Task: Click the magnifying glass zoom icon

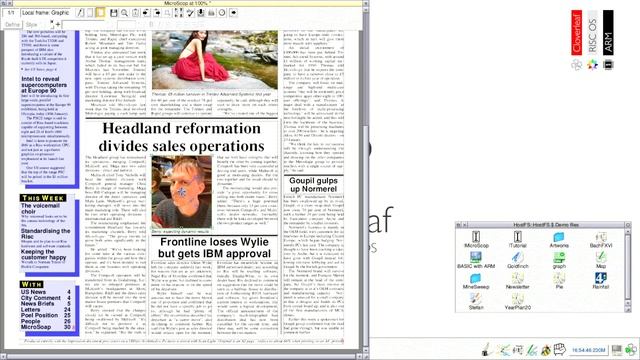Action: [x=124, y=13]
